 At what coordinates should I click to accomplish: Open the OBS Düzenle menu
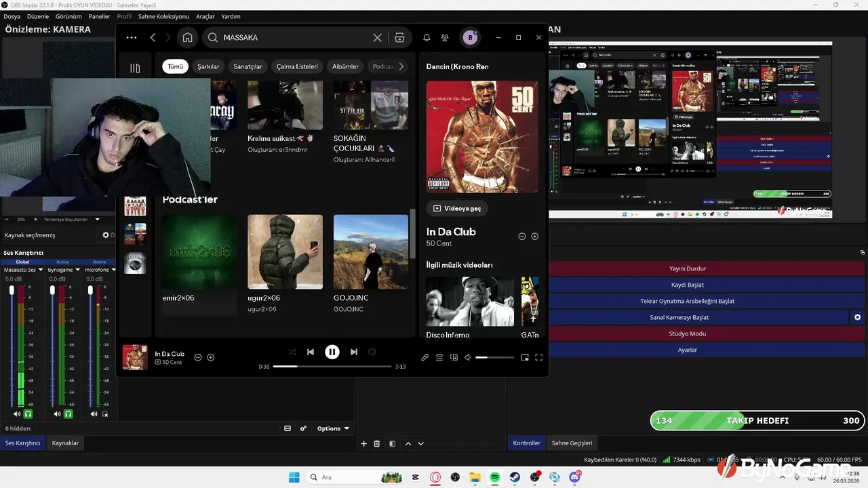(38, 16)
